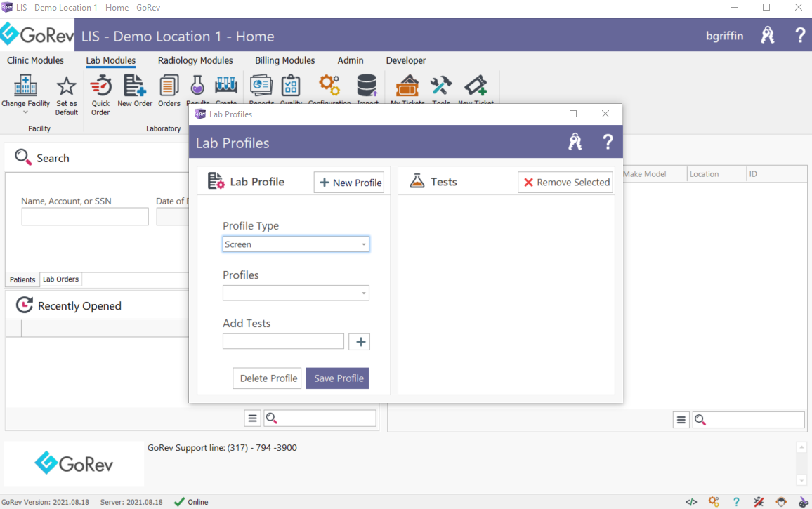The height and width of the screenshot is (509, 812).
Task: Open list menu beside left bottom search box
Action: click(252, 418)
